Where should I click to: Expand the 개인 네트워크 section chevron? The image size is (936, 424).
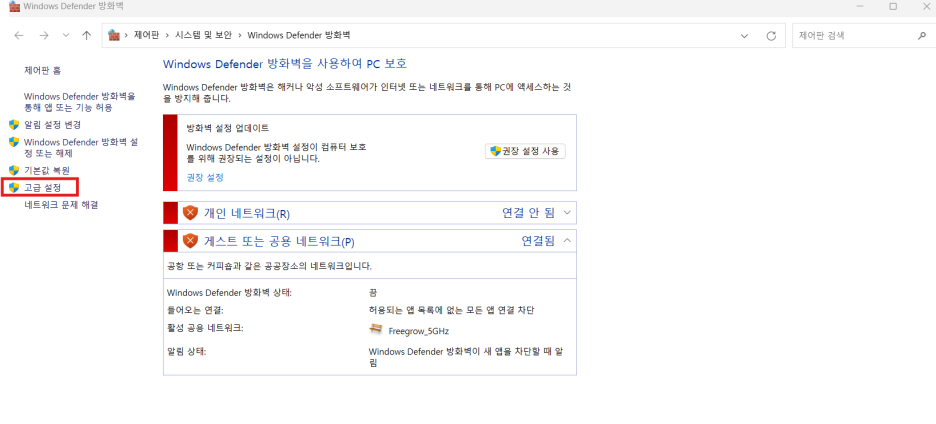(x=566, y=212)
